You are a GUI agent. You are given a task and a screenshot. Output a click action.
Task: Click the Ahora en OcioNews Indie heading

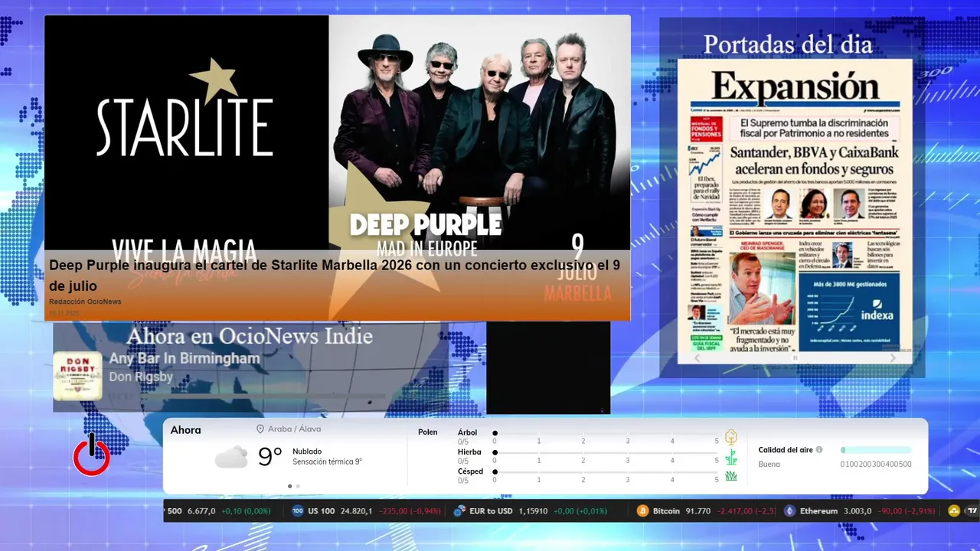click(250, 336)
